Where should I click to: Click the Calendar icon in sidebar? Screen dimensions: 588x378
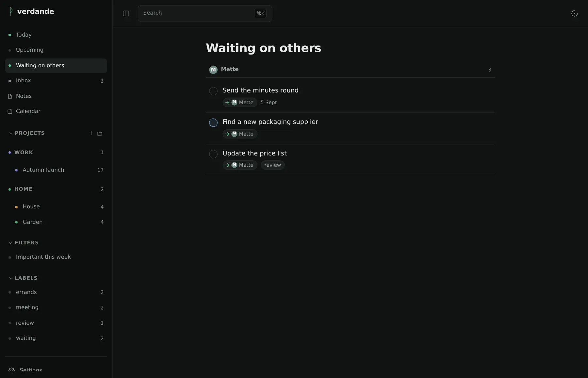(10, 111)
